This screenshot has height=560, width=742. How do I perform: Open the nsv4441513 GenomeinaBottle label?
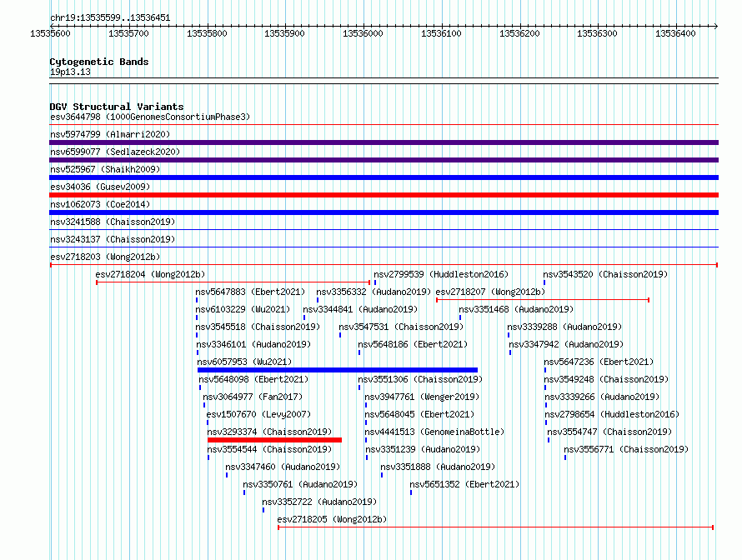[x=434, y=432]
